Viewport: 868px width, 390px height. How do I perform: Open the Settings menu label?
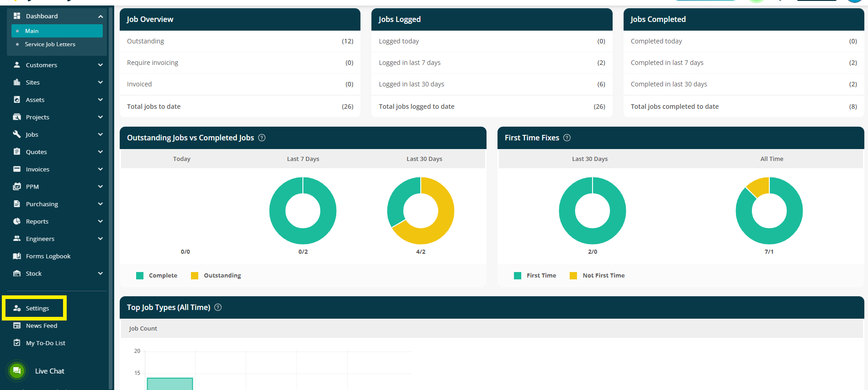(37, 309)
